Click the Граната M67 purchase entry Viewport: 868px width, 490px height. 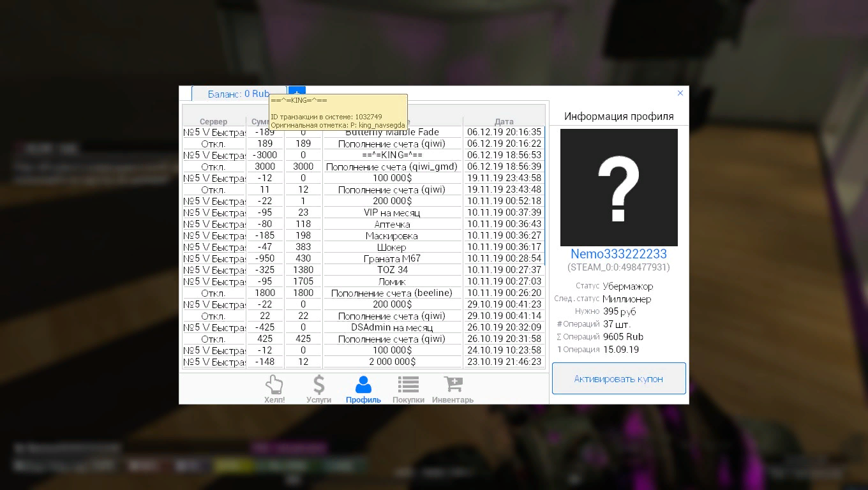(x=392, y=259)
